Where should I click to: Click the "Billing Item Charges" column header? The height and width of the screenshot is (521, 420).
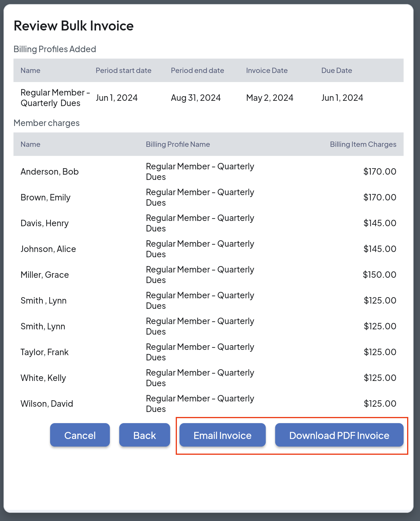click(363, 144)
